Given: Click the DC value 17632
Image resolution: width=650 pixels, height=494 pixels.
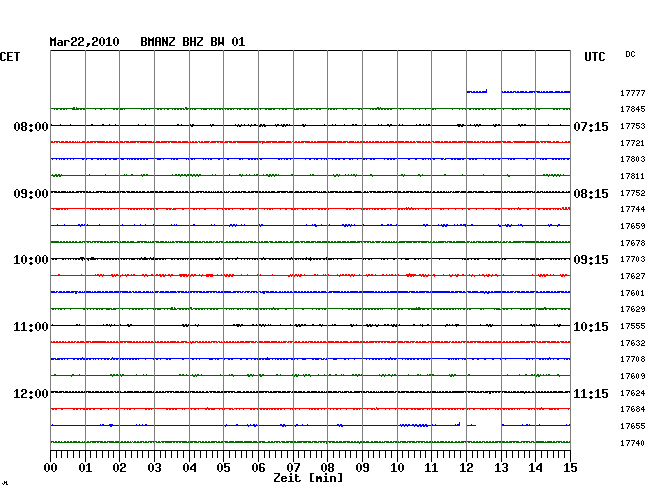Looking at the screenshot, I should tap(633, 343).
